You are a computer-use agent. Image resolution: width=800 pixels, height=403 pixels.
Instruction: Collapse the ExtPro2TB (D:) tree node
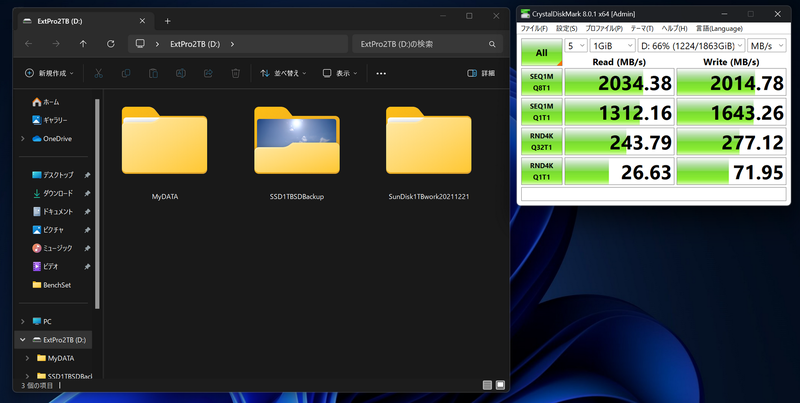click(x=23, y=340)
